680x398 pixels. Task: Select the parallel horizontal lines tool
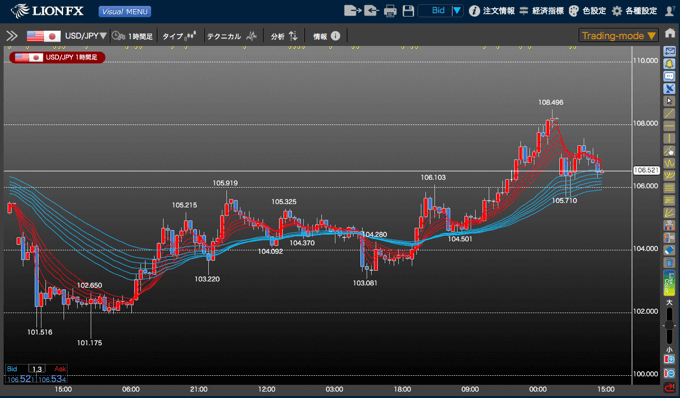tap(669, 188)
